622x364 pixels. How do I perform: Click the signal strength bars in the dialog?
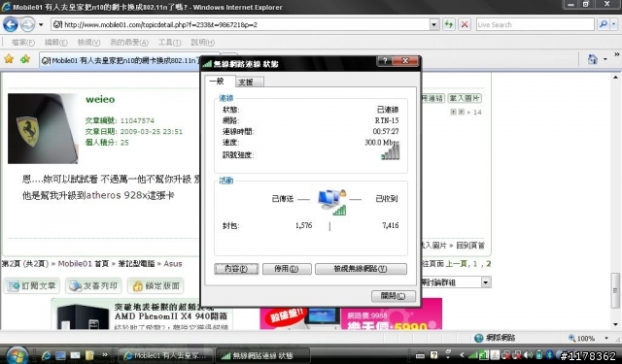(391, 153)
